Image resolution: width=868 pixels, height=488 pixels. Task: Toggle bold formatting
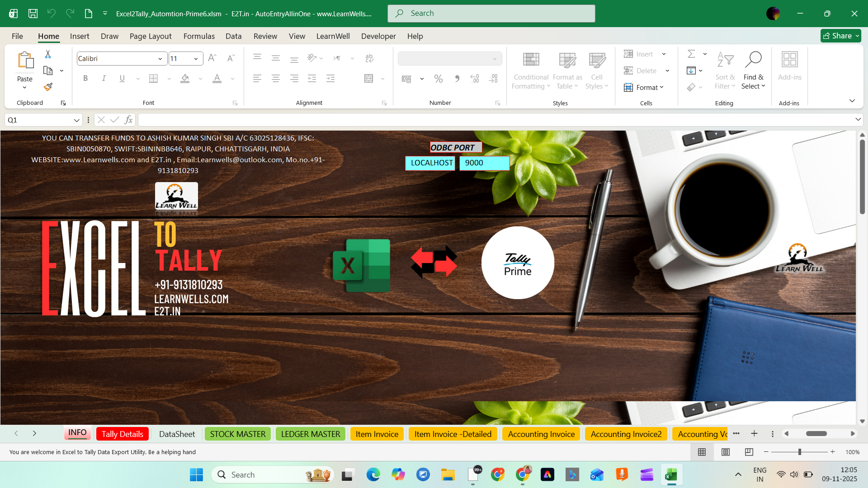click(85, 78)
